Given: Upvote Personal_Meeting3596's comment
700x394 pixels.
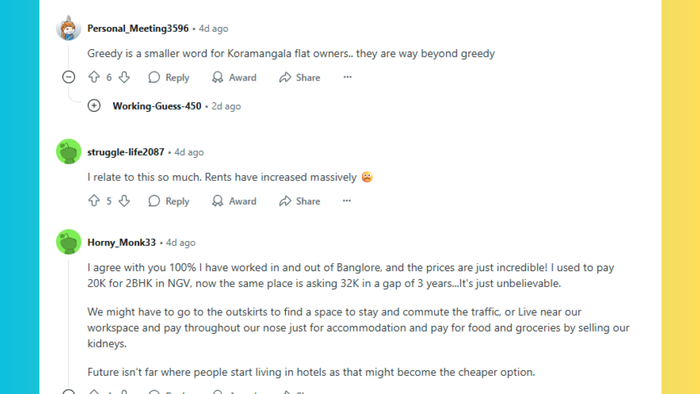Looking at the screenshot, I should [x=94, y=77].
